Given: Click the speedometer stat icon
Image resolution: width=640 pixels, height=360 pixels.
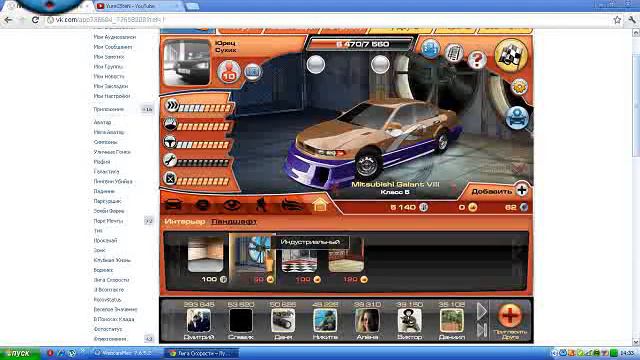Looking at the screenshot, I should point(171,124).
